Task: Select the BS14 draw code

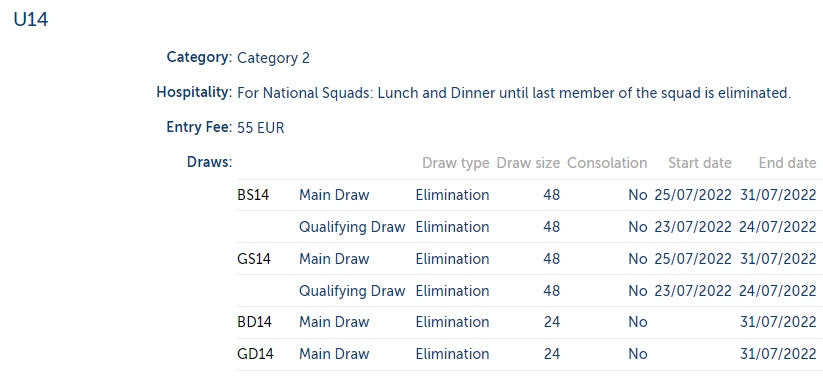Action: (x=253, y=195)
